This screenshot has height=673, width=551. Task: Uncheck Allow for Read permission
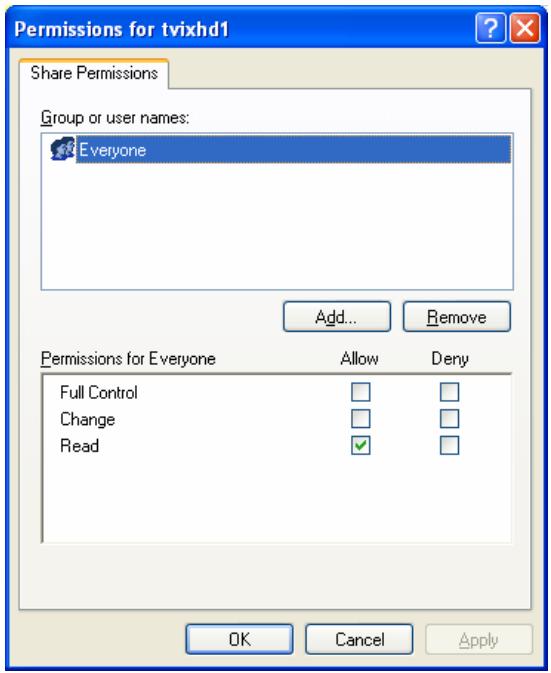point(360,445)
